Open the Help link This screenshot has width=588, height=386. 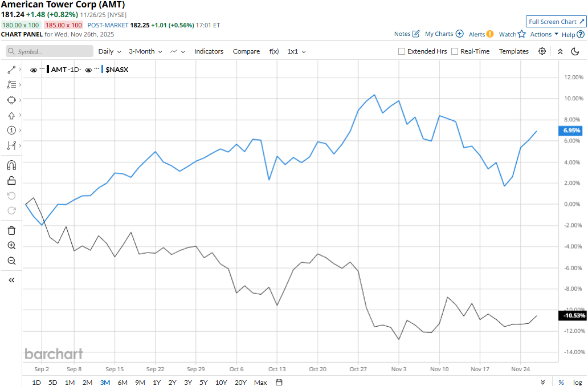[573, 35]
